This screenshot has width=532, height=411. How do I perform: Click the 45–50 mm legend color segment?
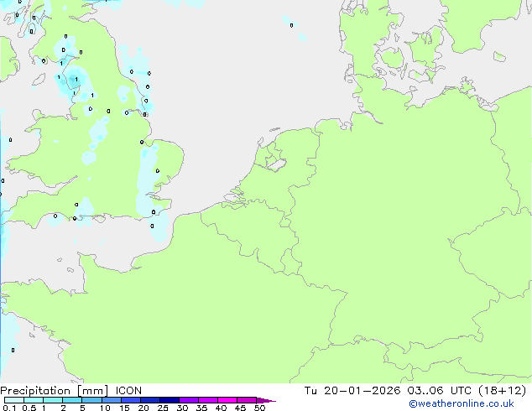247,400
